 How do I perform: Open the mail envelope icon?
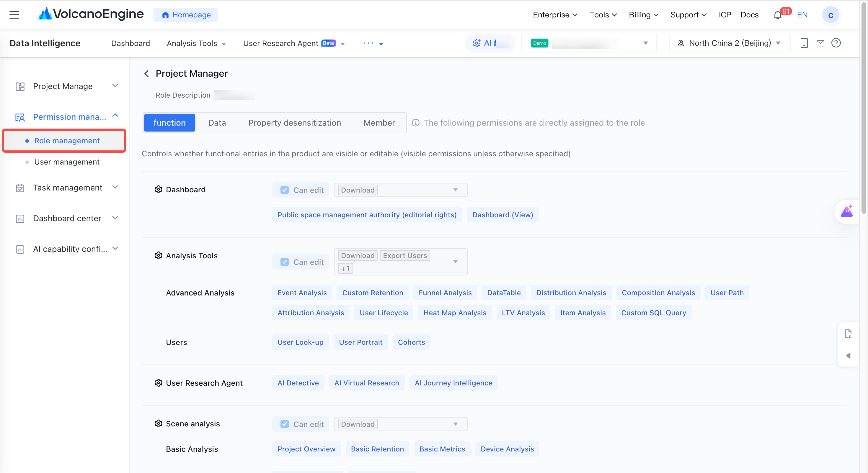[820, 43]
